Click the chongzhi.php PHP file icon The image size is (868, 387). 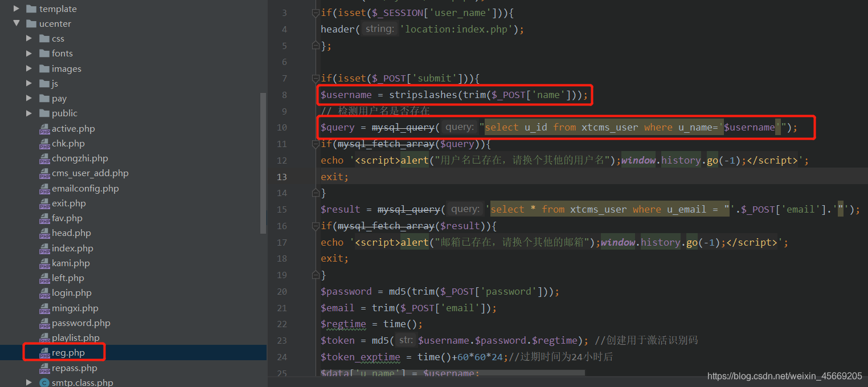point(44,158)
